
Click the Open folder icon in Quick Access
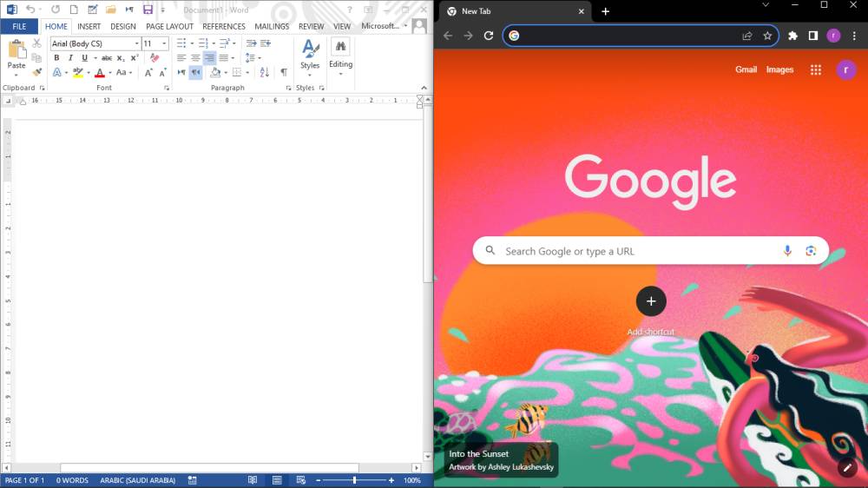tap(111, 10)
